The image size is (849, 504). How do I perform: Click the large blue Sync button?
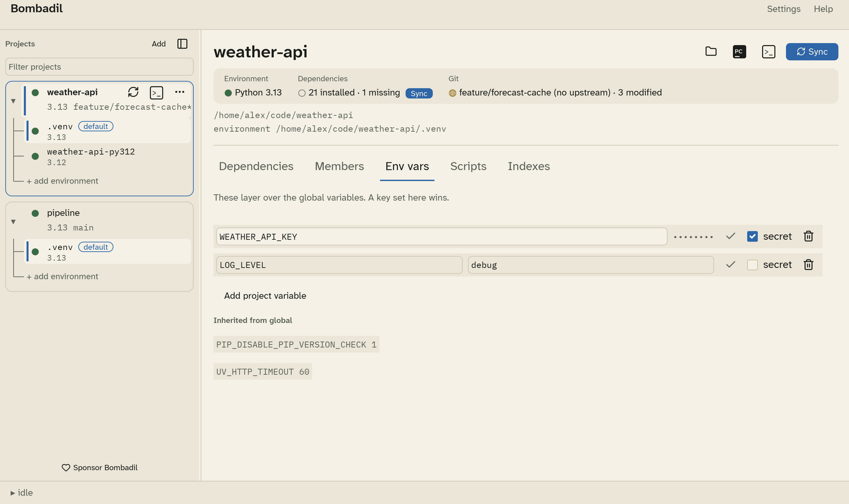(812, 51)
